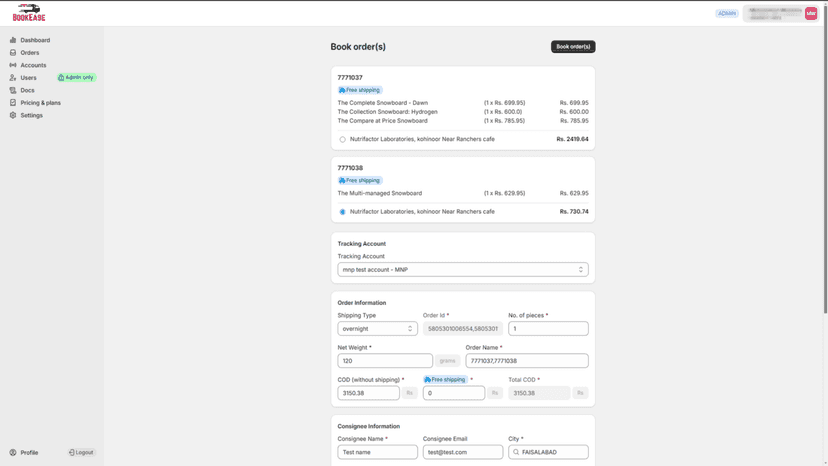Click the Total COD field
Screen dimensions: 828x466
pyautogui.click(x=539, y=393)
